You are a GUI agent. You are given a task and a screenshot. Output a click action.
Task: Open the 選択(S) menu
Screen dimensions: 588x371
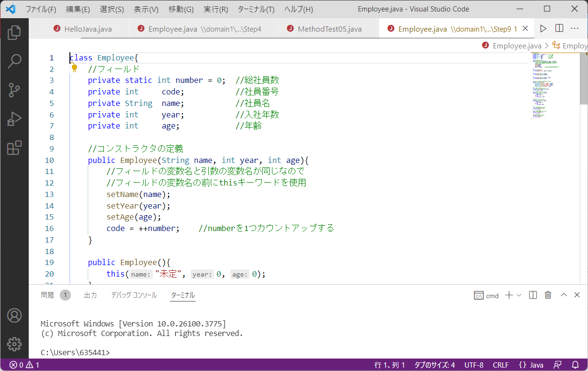pyautogui.click(x=112, y=9)
